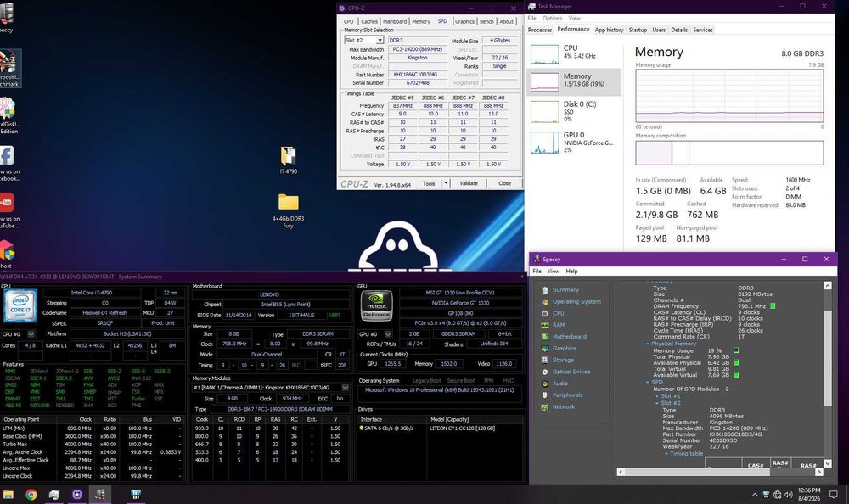Image resolution: width=849 pixels, height=504 pixels.
Task: Collapse the SPD node in Speccy
Action: click(648, 382)
